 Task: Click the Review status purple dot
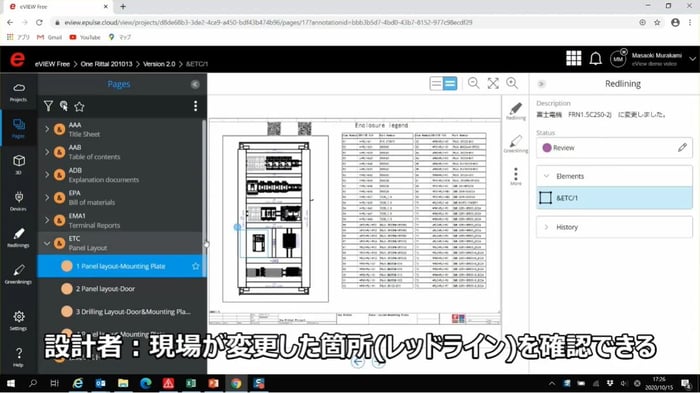point(547,148)
